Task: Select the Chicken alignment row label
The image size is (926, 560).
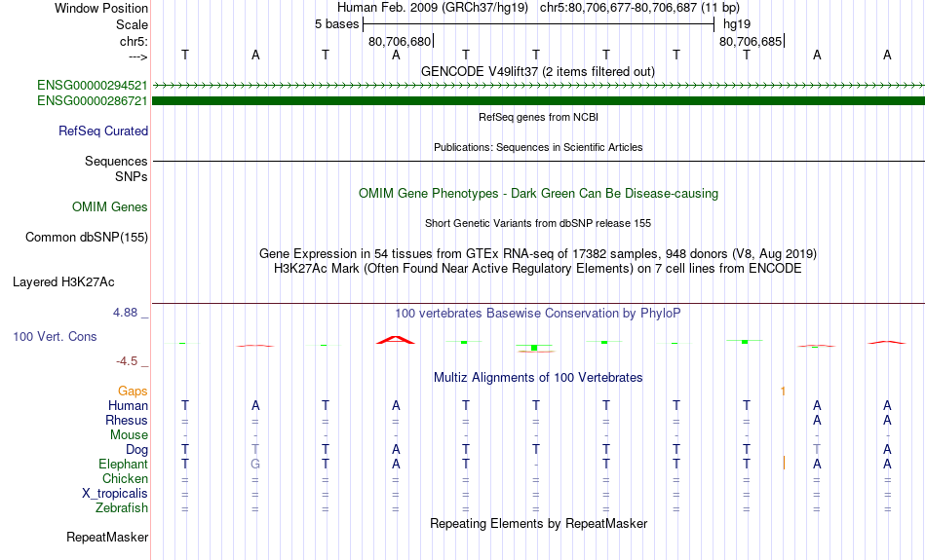Action: click(125, 478)
